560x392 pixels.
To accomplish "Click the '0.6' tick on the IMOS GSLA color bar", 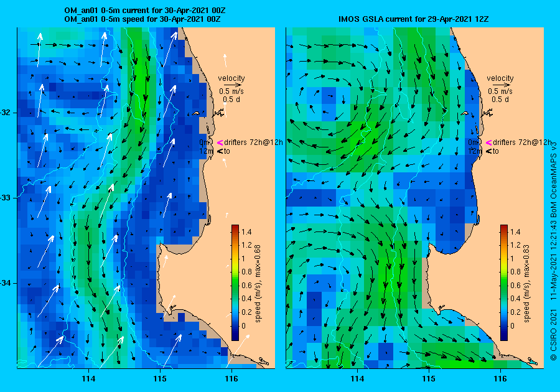I will [515, 285].
